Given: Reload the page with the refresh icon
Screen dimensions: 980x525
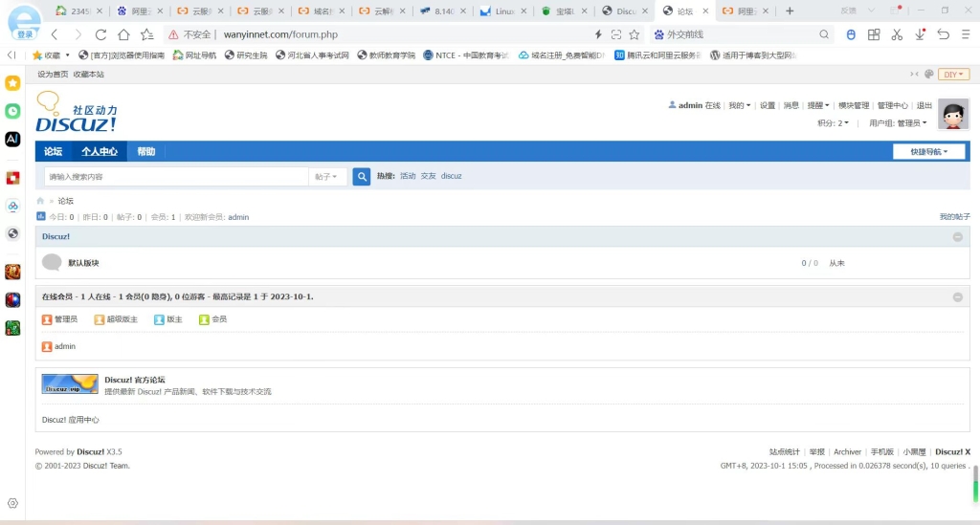Looking at the screenshot, I should tap(100, 34).
